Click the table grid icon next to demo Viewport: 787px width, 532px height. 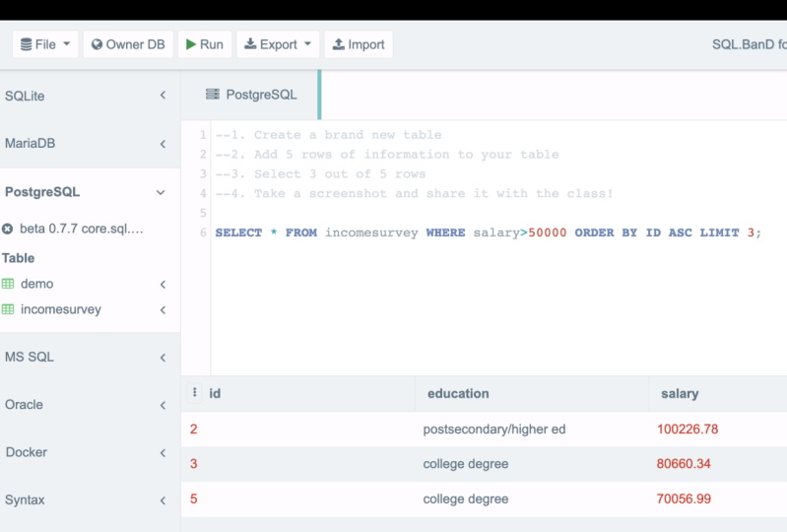coord(8,284)
